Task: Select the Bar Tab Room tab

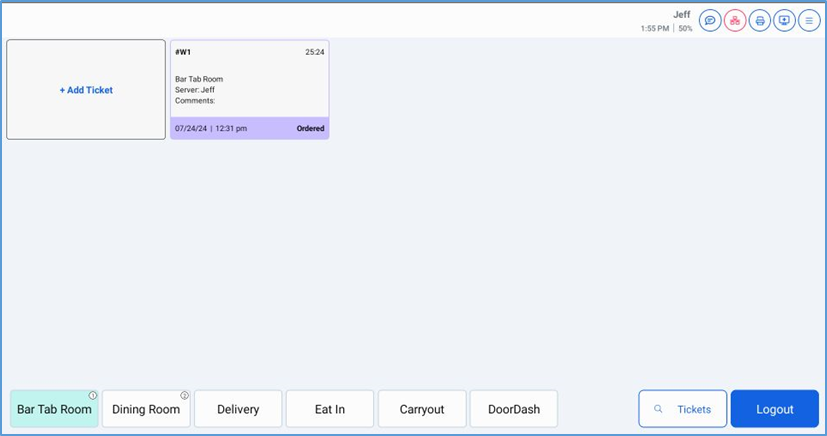Action: (x=54, y=409)
